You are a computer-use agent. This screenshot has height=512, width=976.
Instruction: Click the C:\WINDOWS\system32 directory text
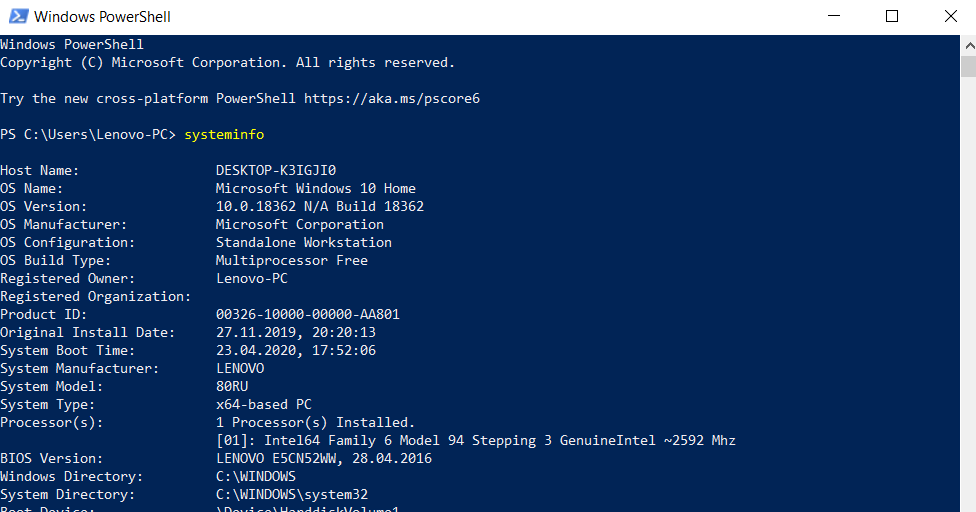292,494
